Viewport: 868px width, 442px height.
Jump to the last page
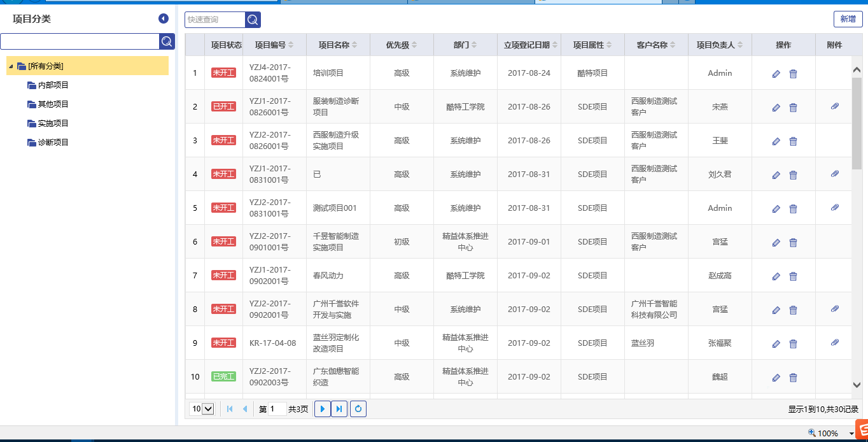click(339, 409)
